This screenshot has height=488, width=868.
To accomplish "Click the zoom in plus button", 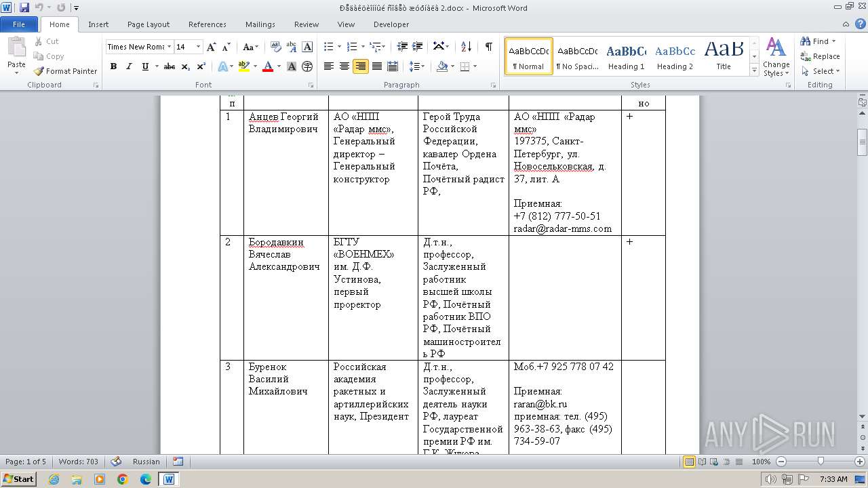I will [x=860, y=462].
